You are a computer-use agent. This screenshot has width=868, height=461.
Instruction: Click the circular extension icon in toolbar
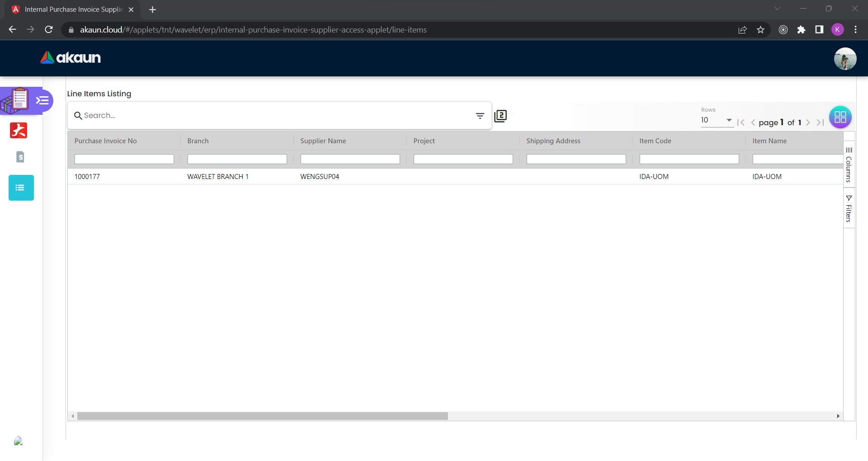783,30
